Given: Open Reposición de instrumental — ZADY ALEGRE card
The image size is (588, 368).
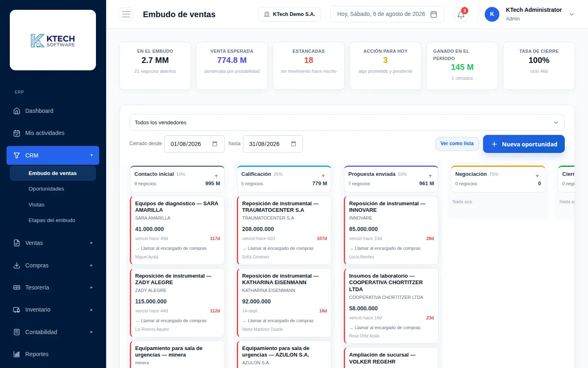Looking at the screenshot, I should [177, 303].
